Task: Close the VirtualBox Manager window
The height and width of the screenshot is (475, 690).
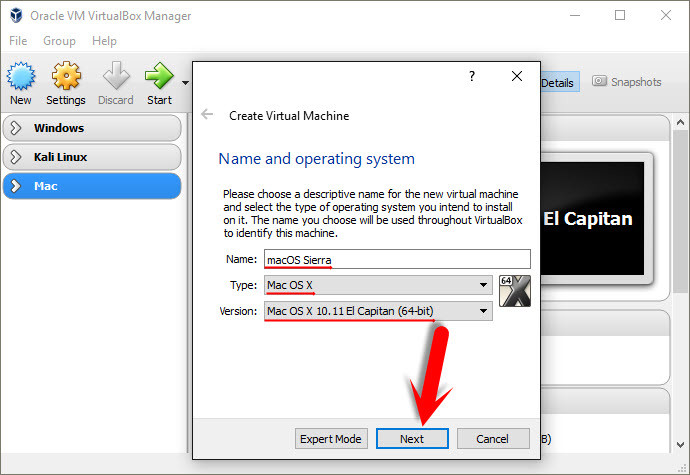Action: pos(666,15)
